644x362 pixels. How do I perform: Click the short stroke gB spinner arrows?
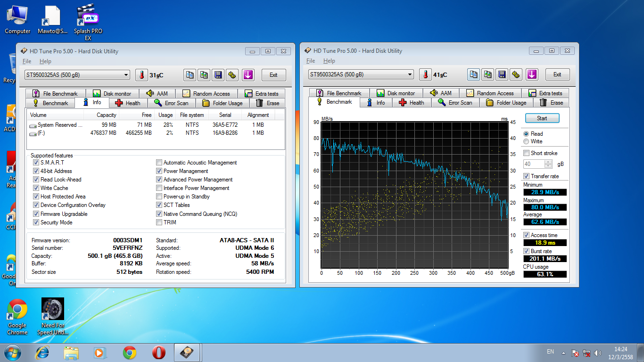[548, 164]
